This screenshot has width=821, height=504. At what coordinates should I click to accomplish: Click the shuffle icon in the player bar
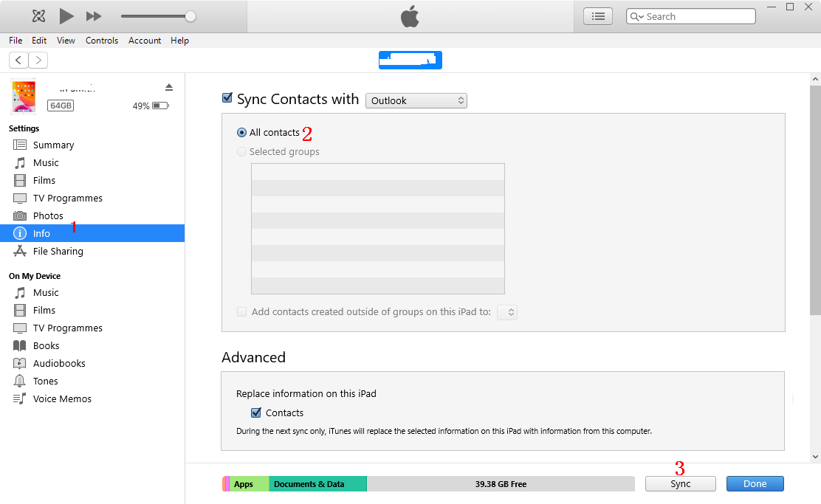point(39,16)
